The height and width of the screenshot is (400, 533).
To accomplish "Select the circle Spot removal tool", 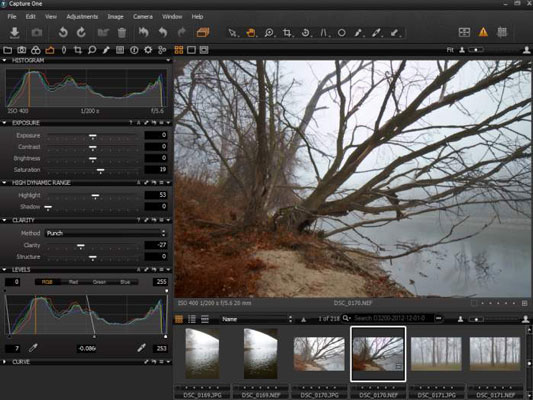I will 342,33.
